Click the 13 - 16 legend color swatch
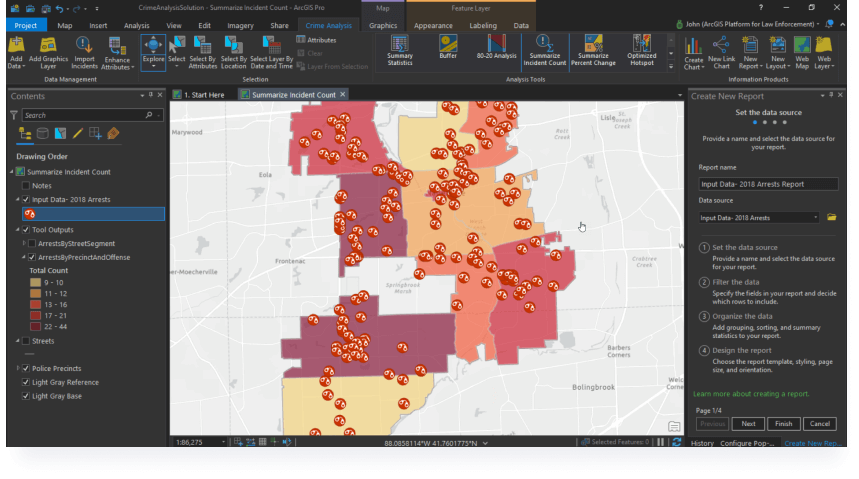859x479 pixels. coord(35,305)
